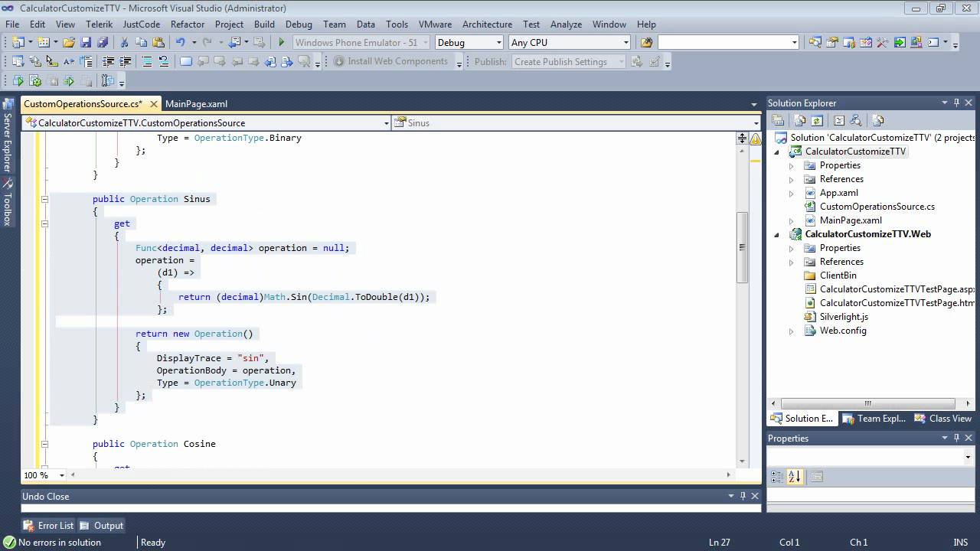
Task: Click the Find in Files icon
Action: pyautogui.click(x=646, y=43)
